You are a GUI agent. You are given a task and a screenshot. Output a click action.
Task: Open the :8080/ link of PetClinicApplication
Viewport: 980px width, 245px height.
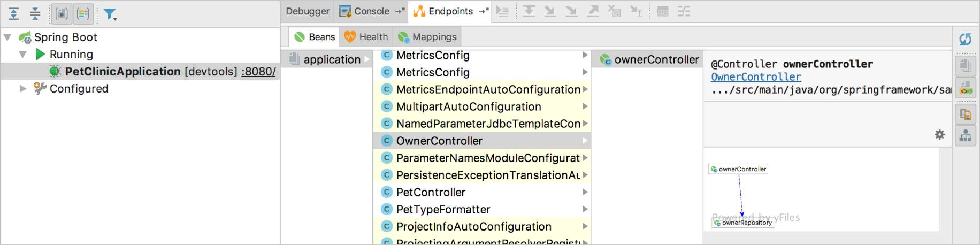pos(258,72)
